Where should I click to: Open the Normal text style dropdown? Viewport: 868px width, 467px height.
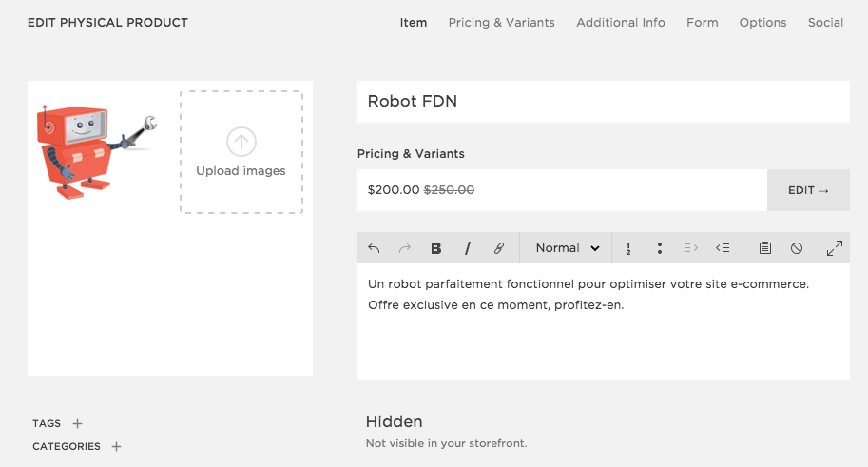[567, 248]
